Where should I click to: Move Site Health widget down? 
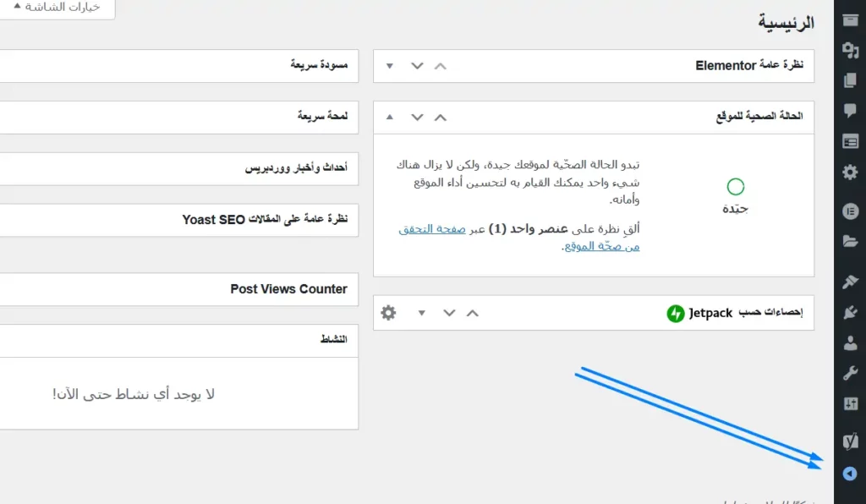click(x=417, y=117)
